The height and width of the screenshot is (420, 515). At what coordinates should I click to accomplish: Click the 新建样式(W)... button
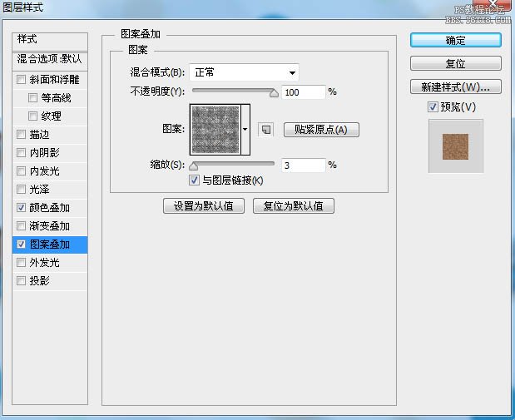pyautogui.click(x=456, y=86)
